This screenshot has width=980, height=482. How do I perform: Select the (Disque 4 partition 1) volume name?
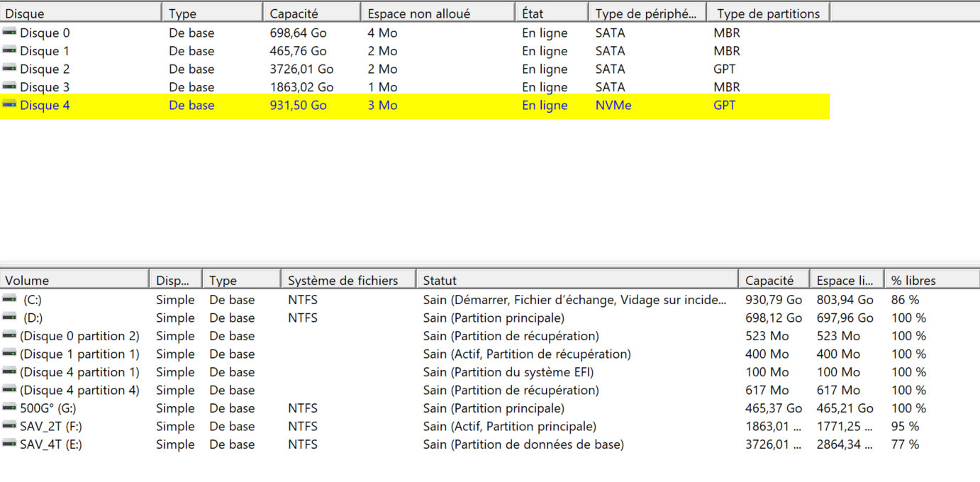point(79,372)
